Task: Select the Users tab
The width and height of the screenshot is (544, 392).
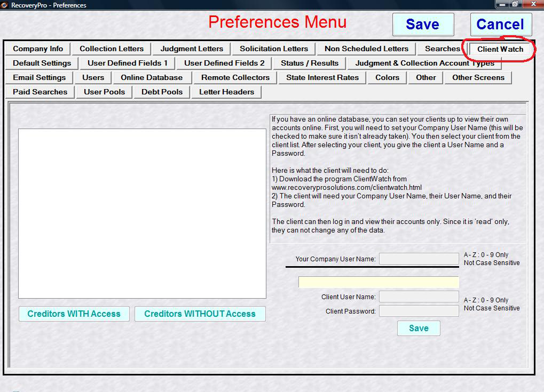Action: pos(93,78)
